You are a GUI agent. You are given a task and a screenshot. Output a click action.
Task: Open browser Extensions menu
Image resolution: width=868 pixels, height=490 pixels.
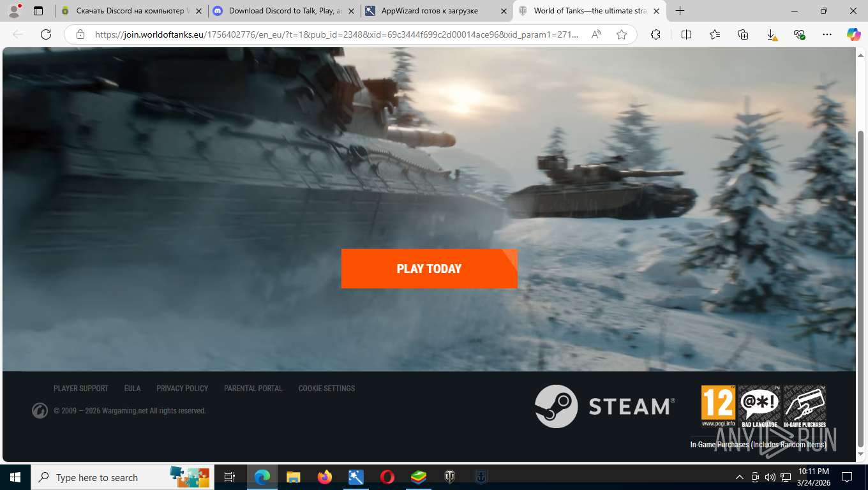click(x=655, y=35)
